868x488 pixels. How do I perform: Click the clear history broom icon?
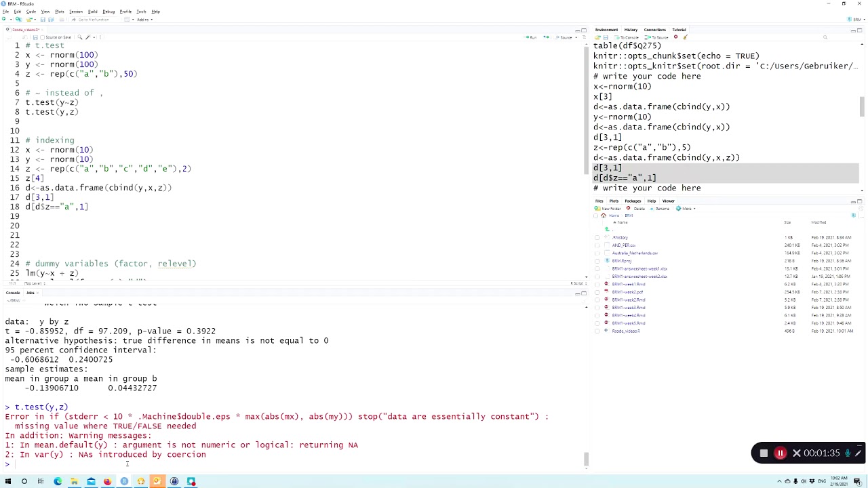(x=685, y=37)
